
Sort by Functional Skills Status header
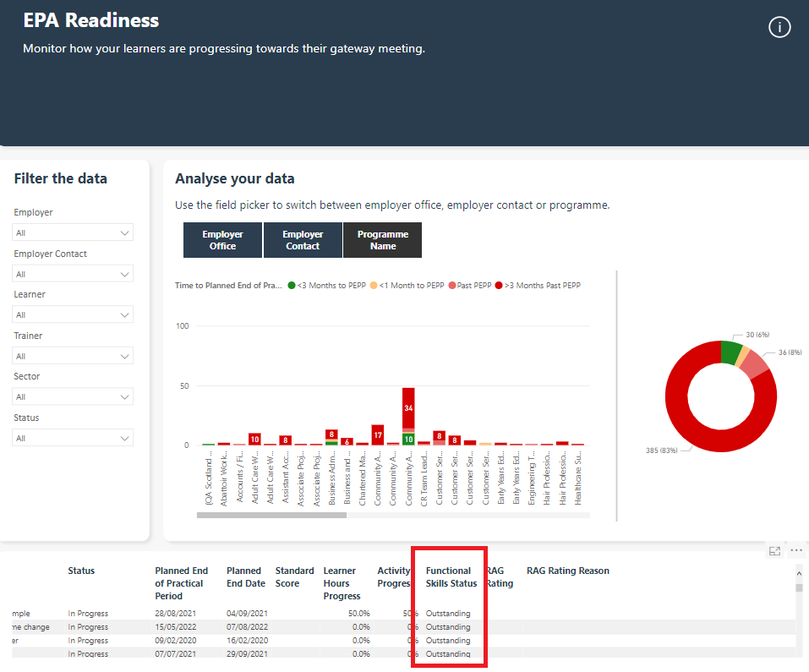pos(451,577)
